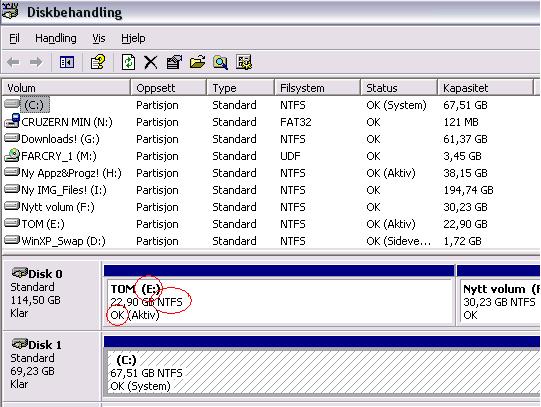The width and height of the screenshot is (541, 407).
Task: Click the magnifier search toolbar icon
Action: (220, 63)
